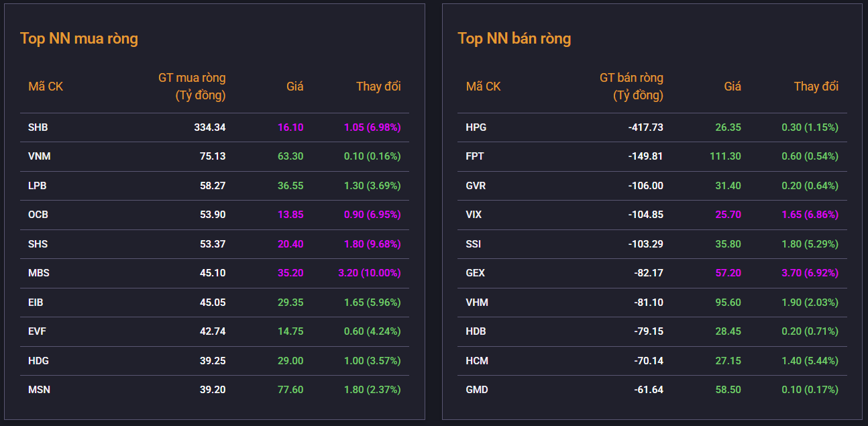Click GVR net sell value -106.00
868x426 pixels.
click(646, 185)
